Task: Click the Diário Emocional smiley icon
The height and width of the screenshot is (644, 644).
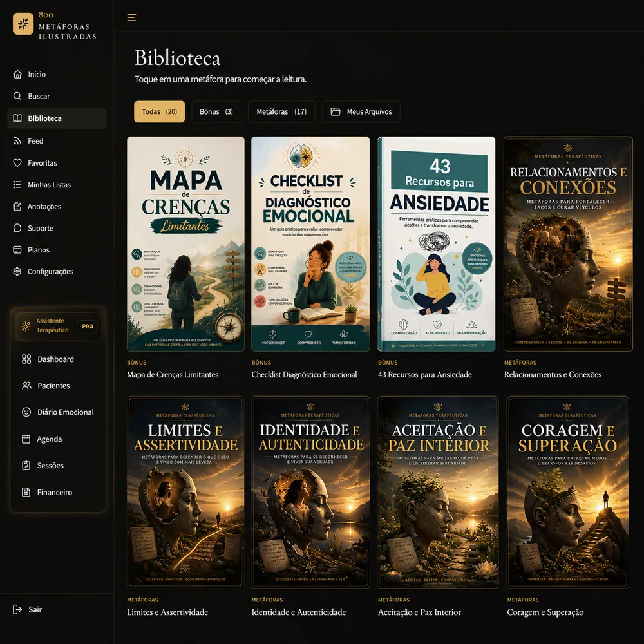Action: [26, 412]
